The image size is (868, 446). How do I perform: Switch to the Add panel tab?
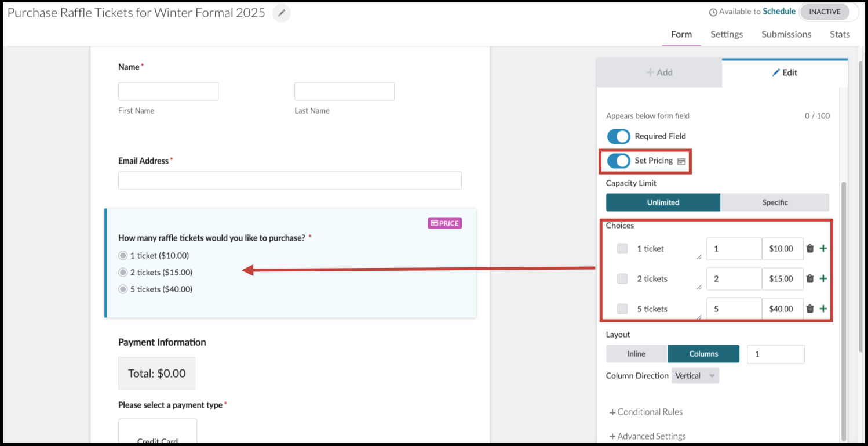(659, 72)
